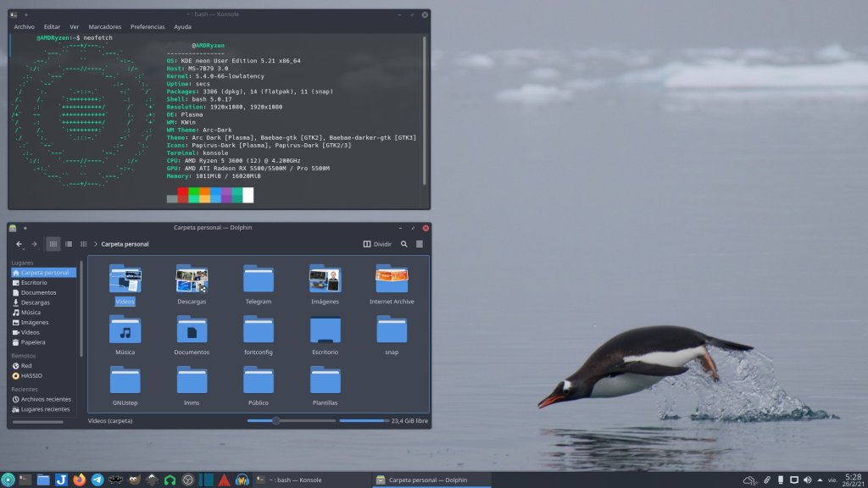Launch Telegram from the taskbar
Screen dimensions: 868x488
(97, 480)
